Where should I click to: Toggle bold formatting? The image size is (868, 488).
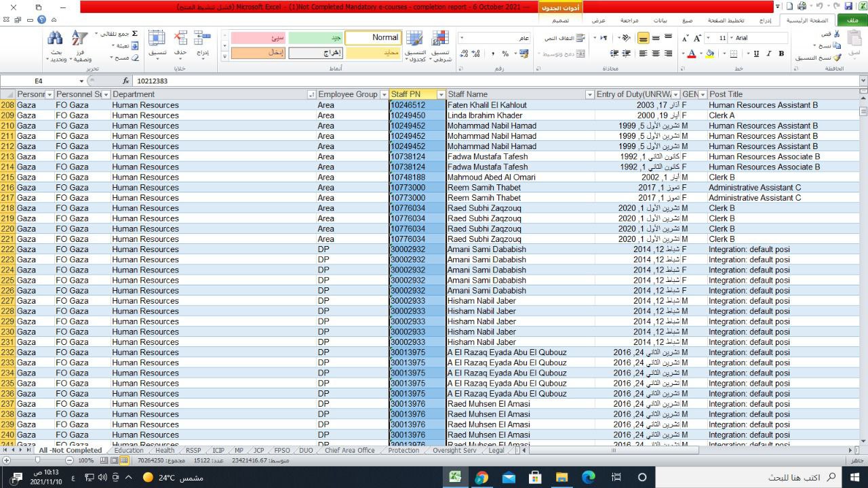pyautogui.click(x=781, y=54)
